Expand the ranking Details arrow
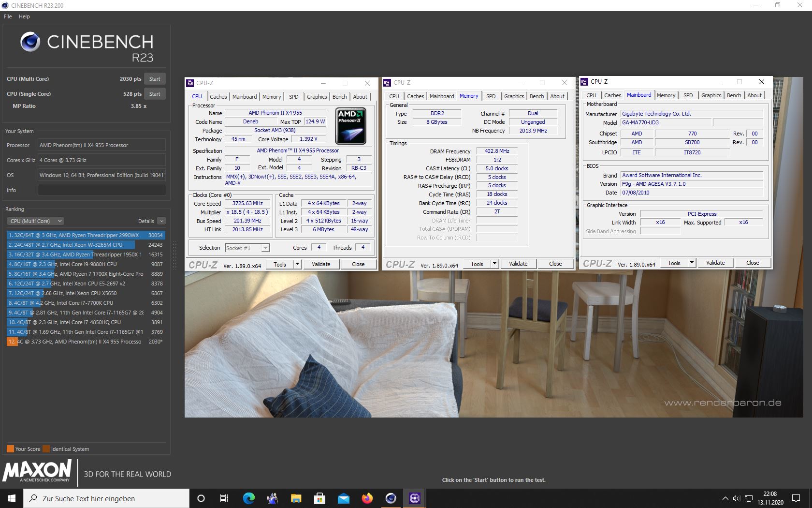 [161, 221]
